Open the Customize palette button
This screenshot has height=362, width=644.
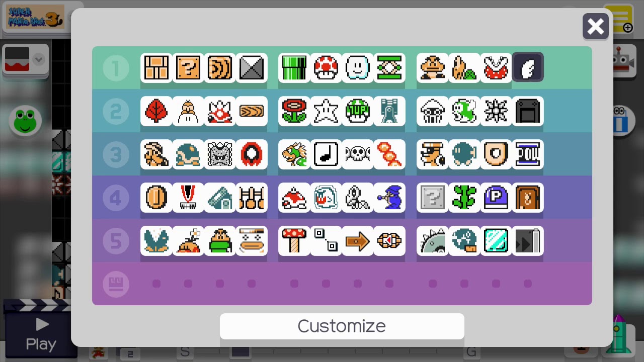342,326
